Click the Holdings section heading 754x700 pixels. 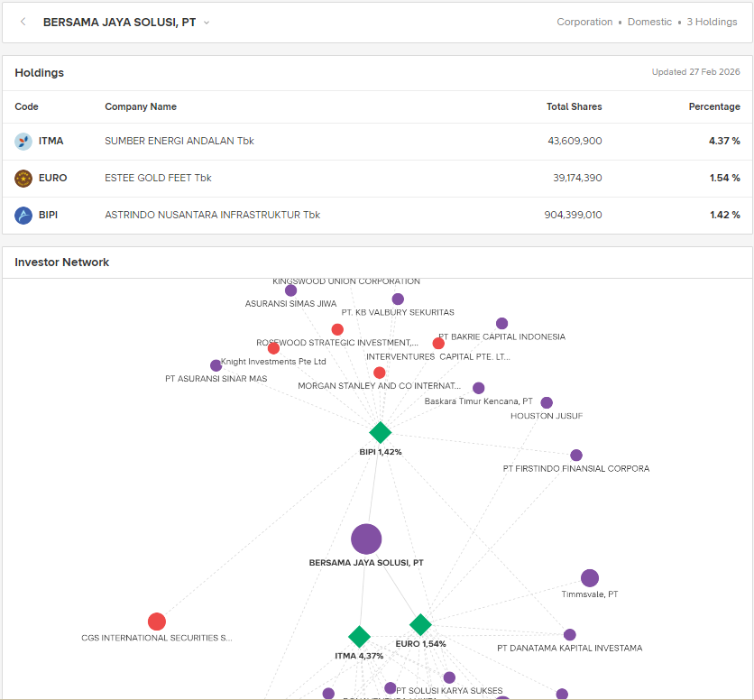[x=40, y=73]
